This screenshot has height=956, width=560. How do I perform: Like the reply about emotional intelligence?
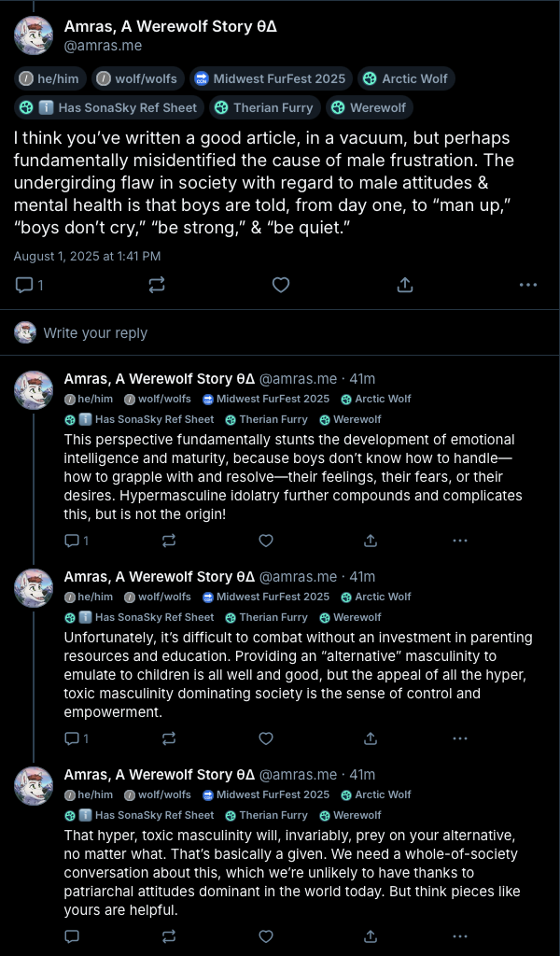tap(266, 540)
